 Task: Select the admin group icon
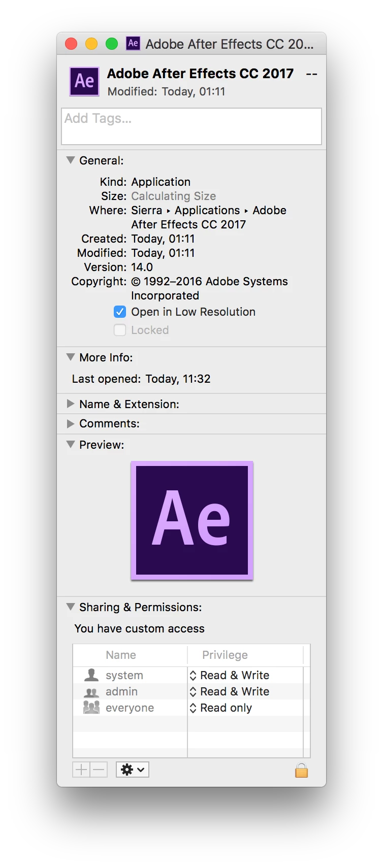(x=91, y=692)
